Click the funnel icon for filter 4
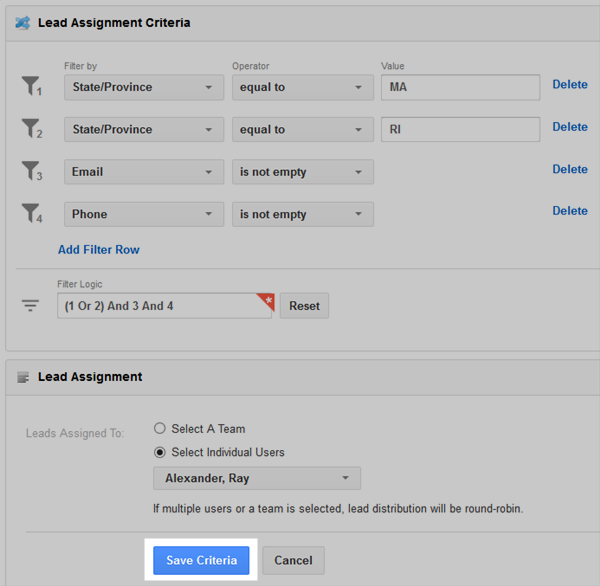Viewport: 600px width, 586px height. click(30, 213)
